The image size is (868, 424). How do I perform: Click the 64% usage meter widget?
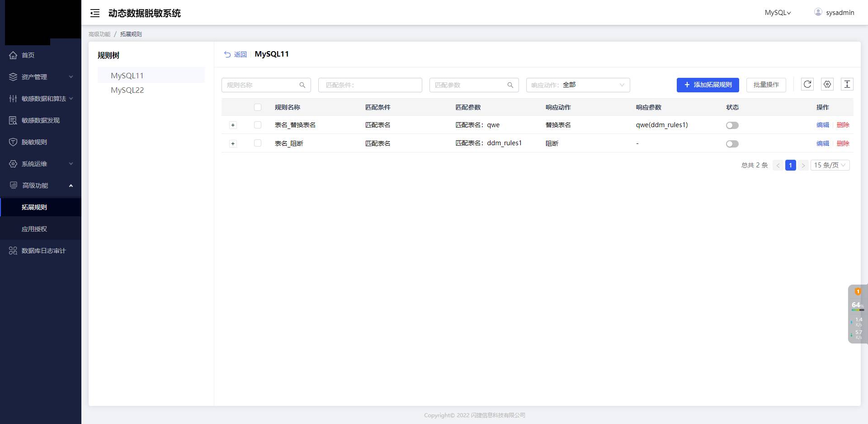coord(858,306)
